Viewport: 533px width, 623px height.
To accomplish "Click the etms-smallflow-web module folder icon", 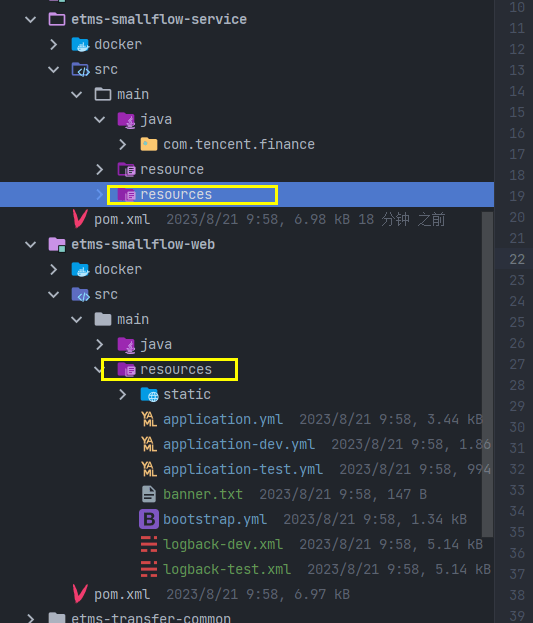I will click(x=57, y=244).
